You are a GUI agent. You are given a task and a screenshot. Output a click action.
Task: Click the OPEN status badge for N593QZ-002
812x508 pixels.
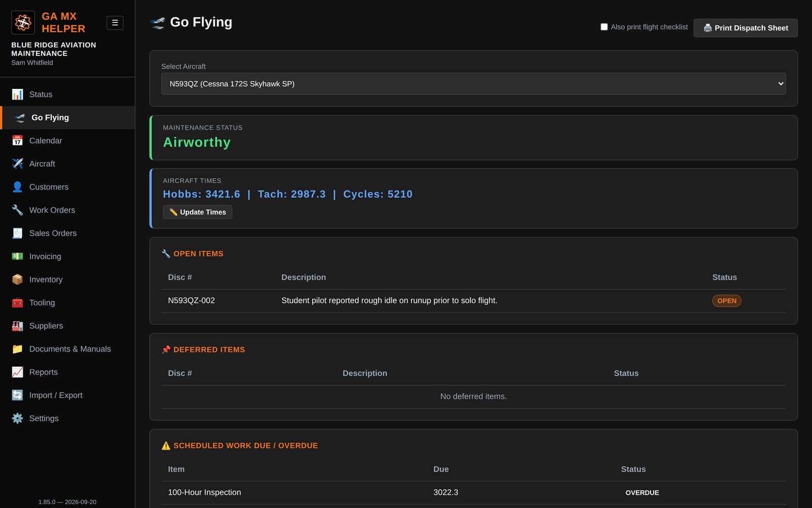(727, 301)
